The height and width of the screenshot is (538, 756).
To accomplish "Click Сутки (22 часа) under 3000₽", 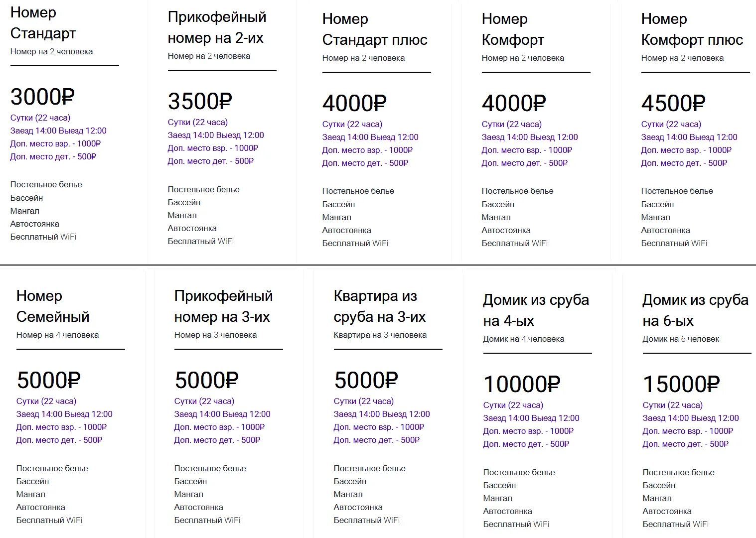I will pyautogui.click(x=40, y=118).
